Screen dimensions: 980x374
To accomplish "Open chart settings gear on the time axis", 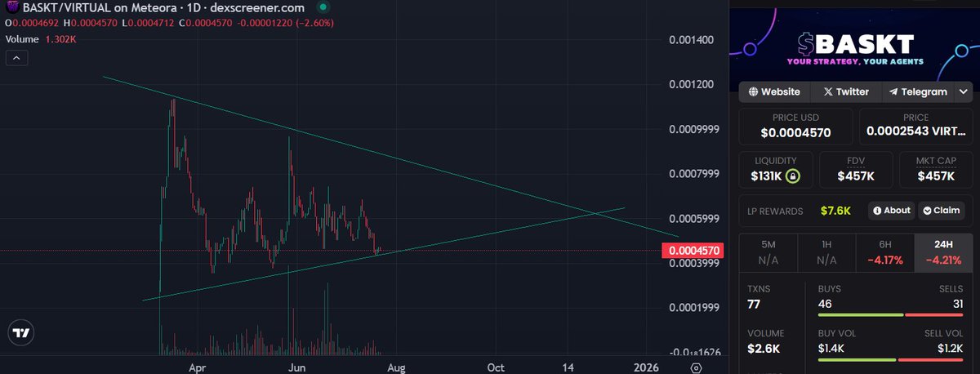I will (696, 368).
